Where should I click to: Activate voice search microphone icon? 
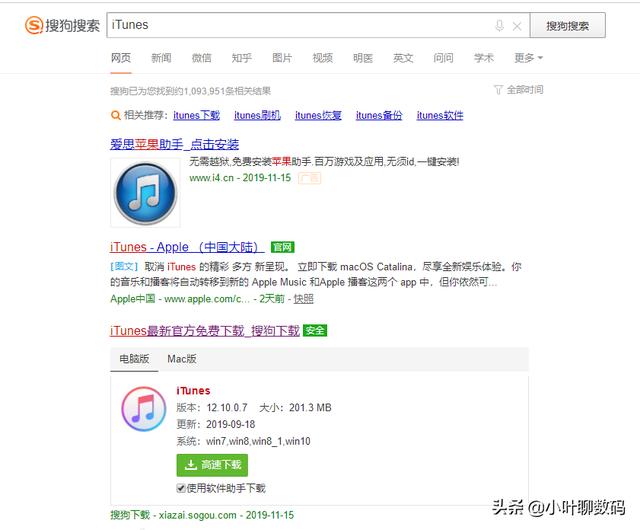pyautogui.click(x=499, y=26)
